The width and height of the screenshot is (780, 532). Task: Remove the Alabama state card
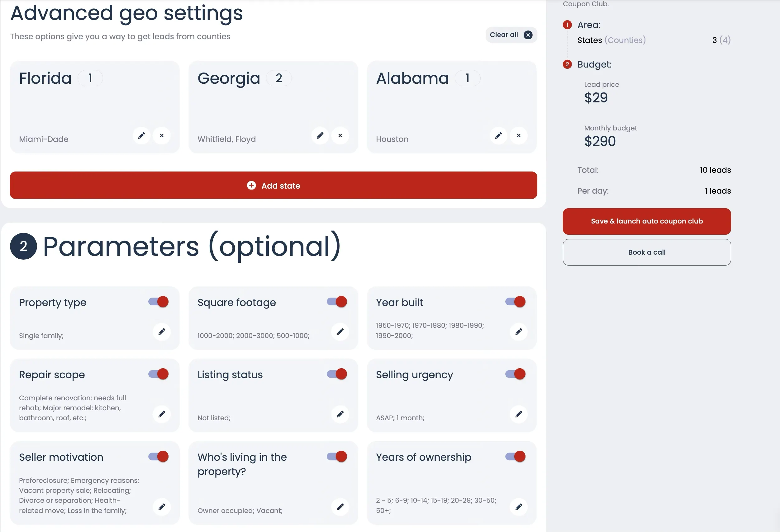tap(519, 135)
